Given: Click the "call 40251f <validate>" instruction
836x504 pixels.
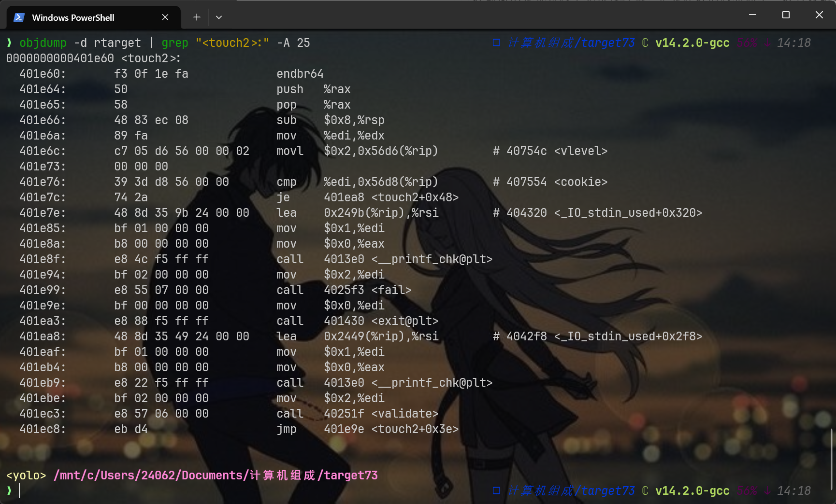Looking at the screenshot, I should pos(358,414).
